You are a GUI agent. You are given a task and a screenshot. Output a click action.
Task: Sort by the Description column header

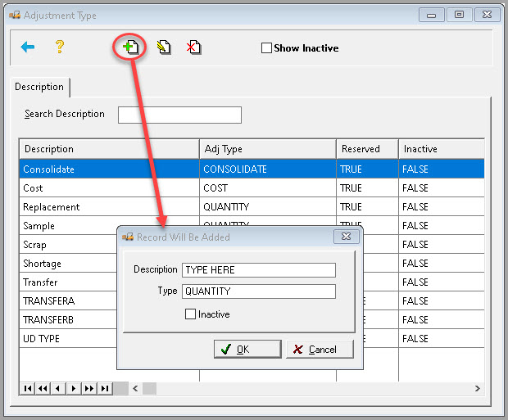(x=109, y=149)
